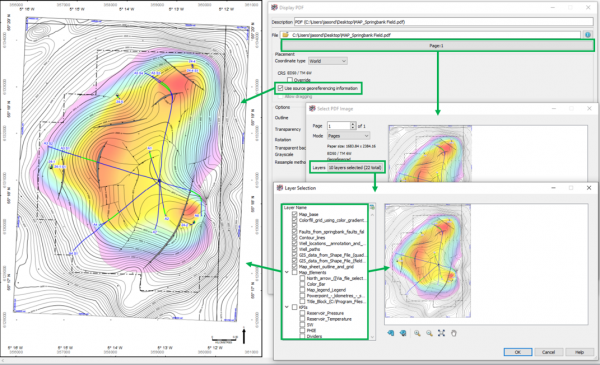Click the Select PDF Image window app icon
The image size is (600, 365).
tap(312, 109)
